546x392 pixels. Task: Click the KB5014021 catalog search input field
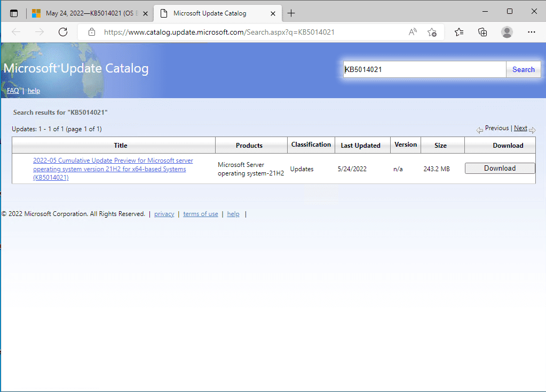pos(424,69)
